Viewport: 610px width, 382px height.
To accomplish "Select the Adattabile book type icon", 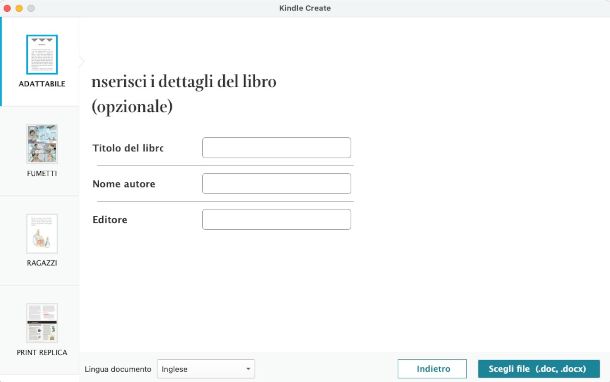I will click(x=42, y=54).
